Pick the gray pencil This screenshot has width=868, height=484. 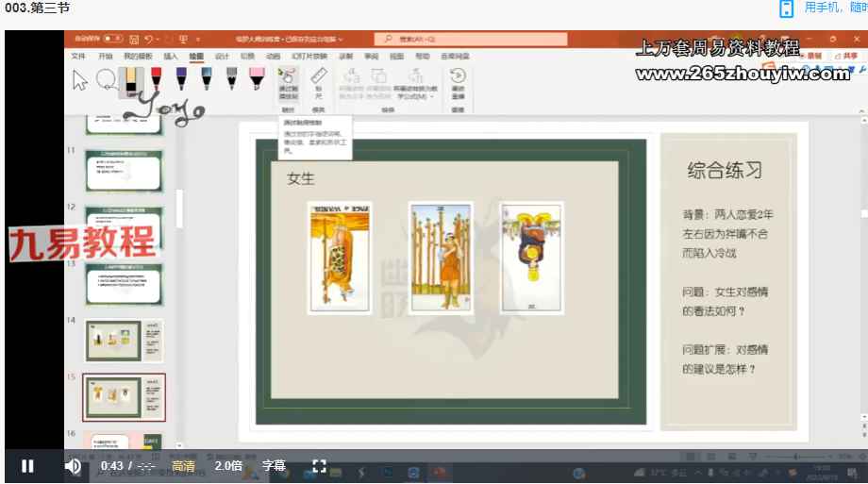231,78
